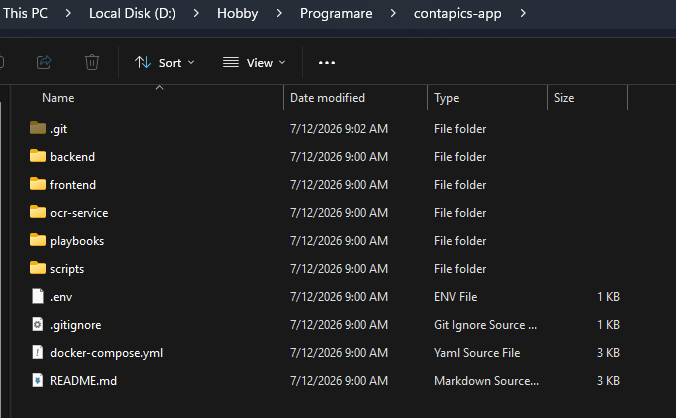Go to This PC in the address bar
Image resolution: width=676 pixels, height=418 pixels.
click(25, 13)
